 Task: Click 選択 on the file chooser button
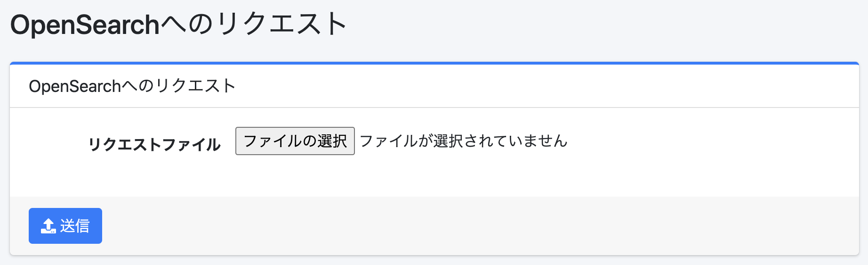pos(332,141)
